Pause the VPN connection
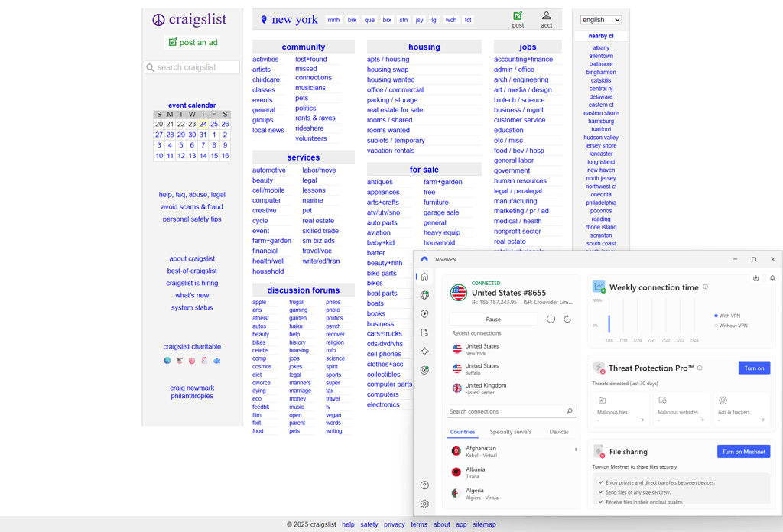The height and width of the screenshot is (532, 783). 493,319
